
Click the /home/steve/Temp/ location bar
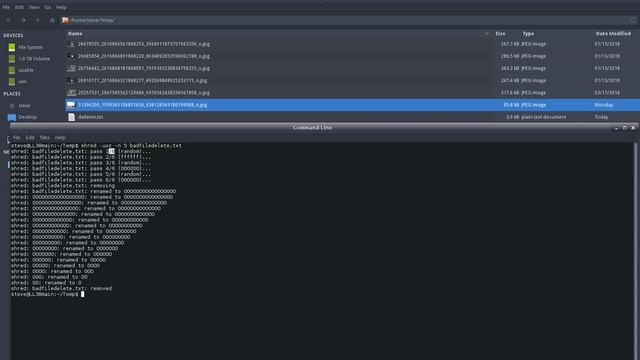point(349,20)
